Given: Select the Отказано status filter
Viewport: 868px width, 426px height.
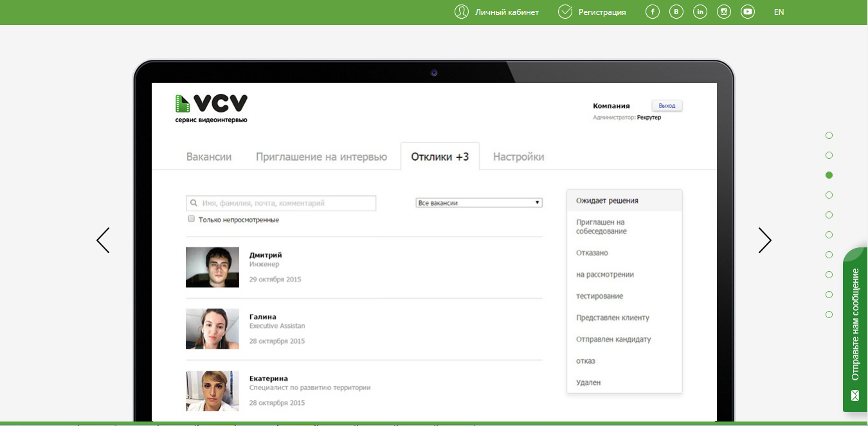Looking at the screenshot, I should click(x=591, y=253).
